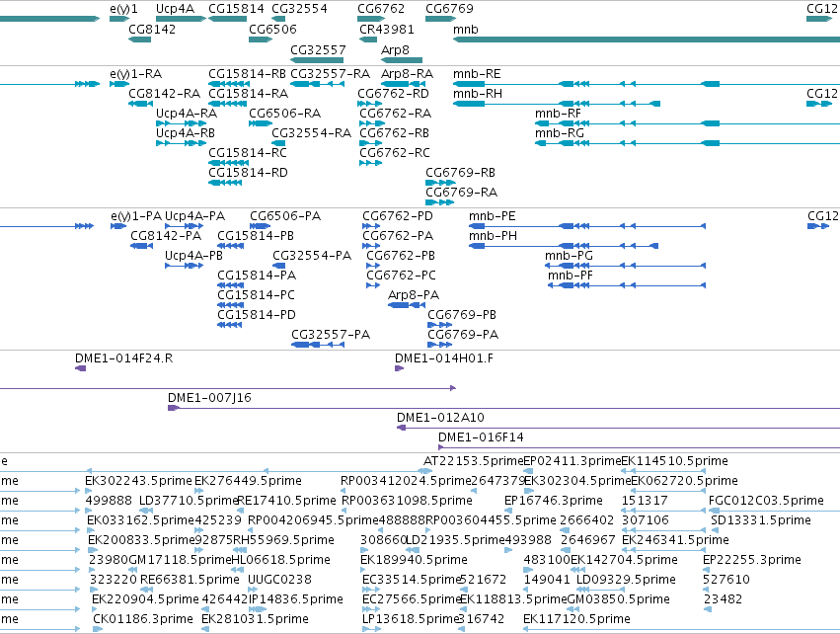The height and width of the screenshot is (634, 840).
Task: Open transcript Ucp4A-RA
Action: (181, 123)
